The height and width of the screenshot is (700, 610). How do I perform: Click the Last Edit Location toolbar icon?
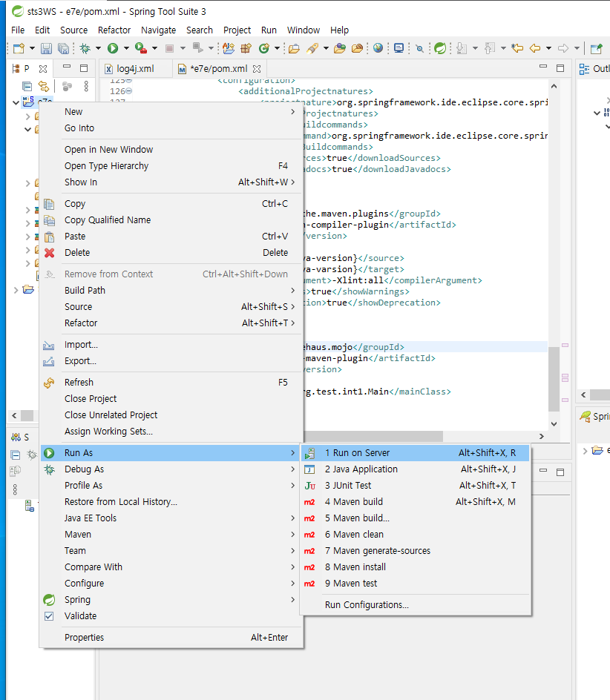517,48
